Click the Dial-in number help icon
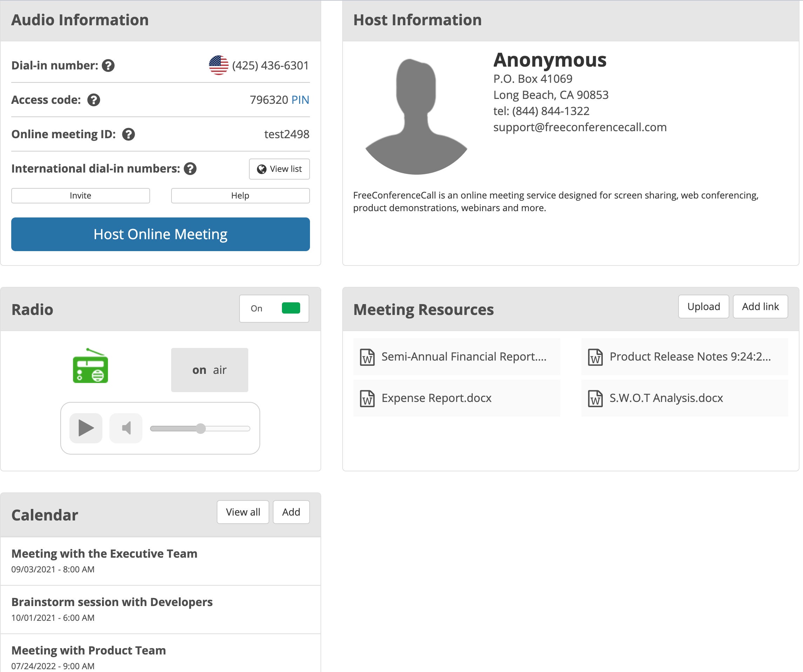803x672 pixels. [108, 65]
